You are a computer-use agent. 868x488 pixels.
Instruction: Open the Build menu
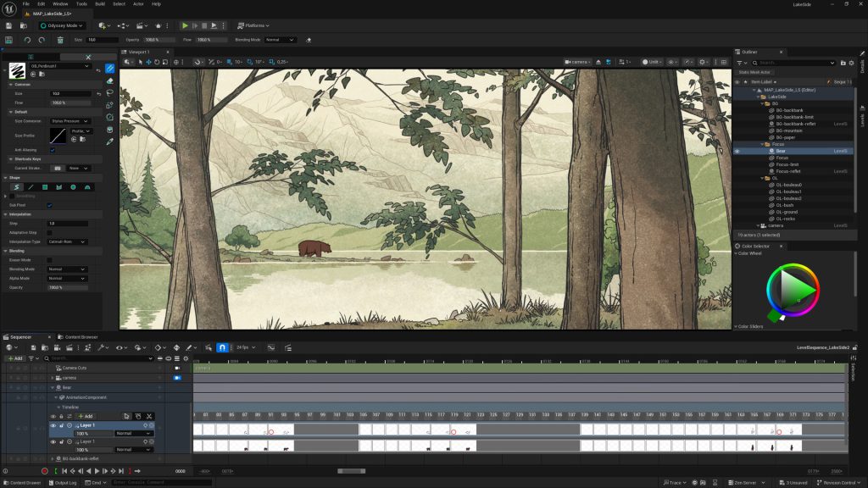100,4
